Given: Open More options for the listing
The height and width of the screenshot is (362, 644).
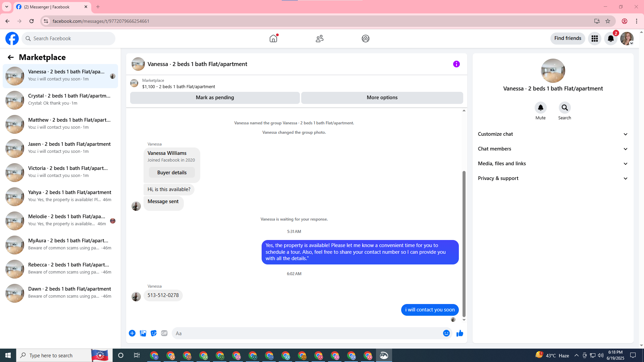Looking at the screenshot, I should click(382, 98).
